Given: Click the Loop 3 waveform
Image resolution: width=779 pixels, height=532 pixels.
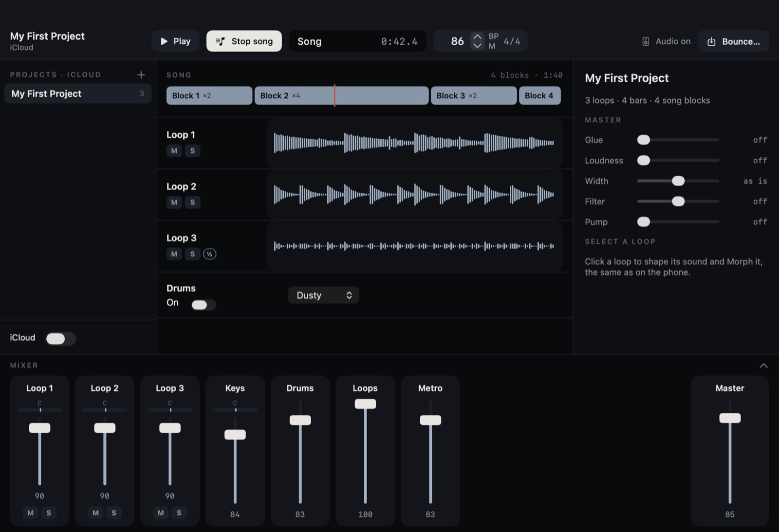Looking at the screenshot, I should [414, 246].
